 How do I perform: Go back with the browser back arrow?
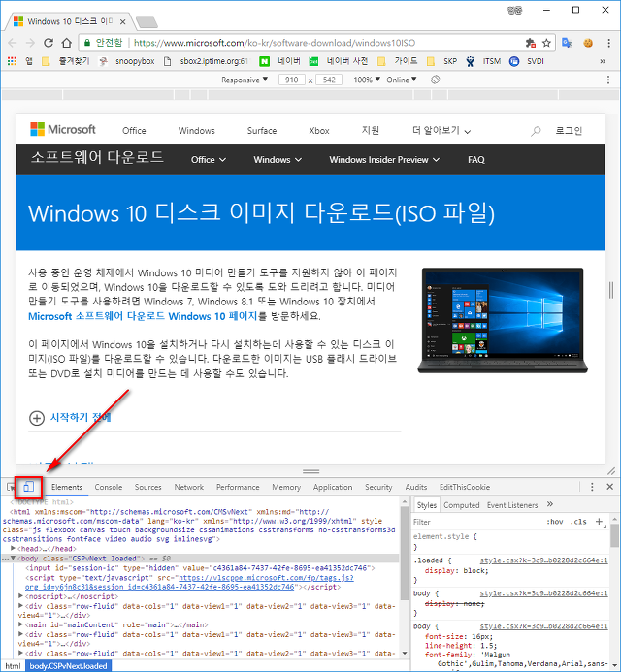13,43
